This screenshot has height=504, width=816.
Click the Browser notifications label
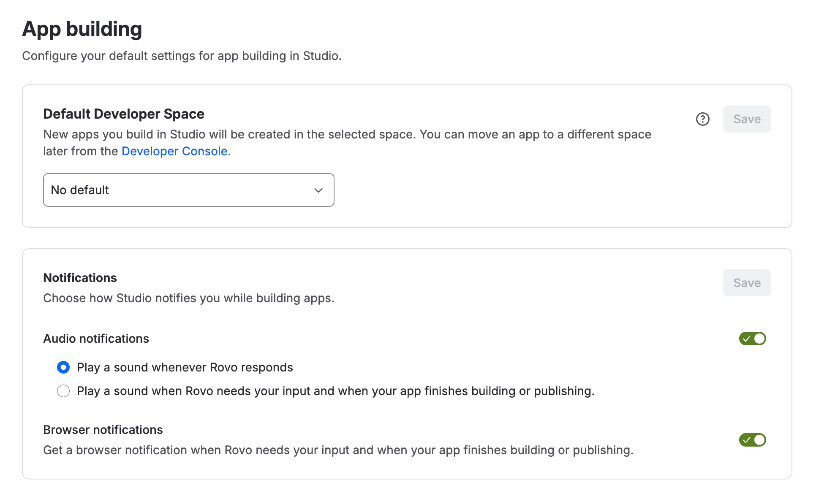103,430
